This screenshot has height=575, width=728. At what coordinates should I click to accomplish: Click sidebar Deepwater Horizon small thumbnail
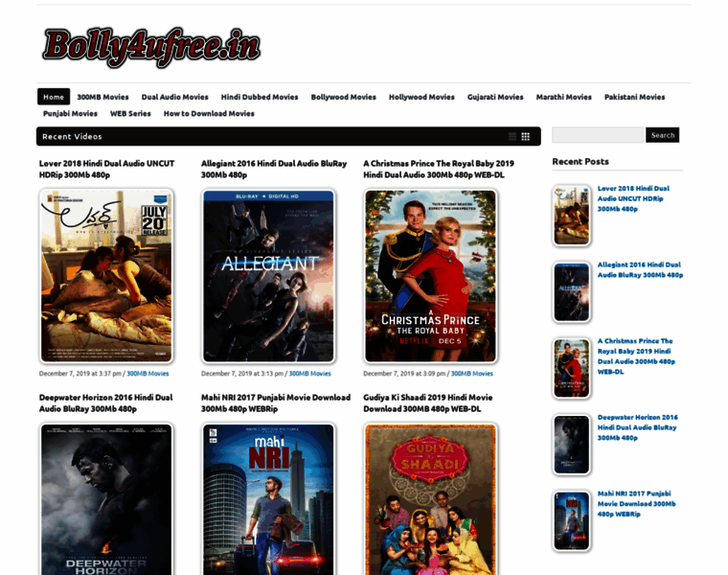pyautogui.click(x=572, y=445)
